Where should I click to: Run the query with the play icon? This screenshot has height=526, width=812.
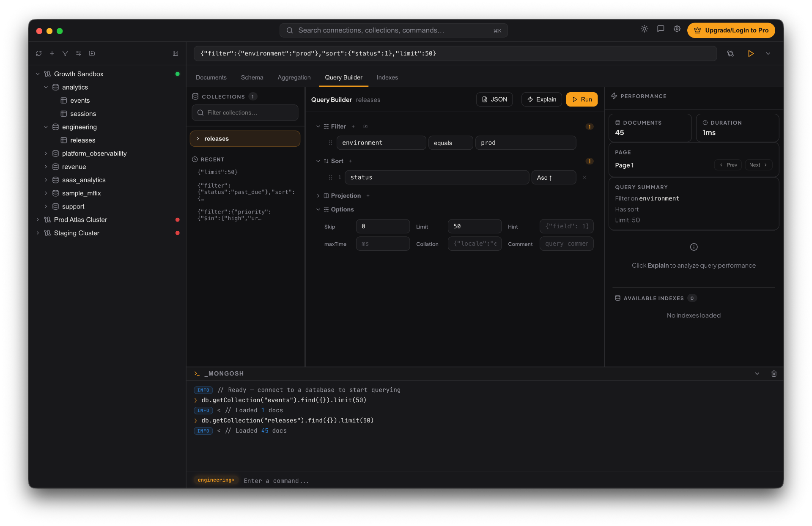pyautogui.click(x=751, y=53)
